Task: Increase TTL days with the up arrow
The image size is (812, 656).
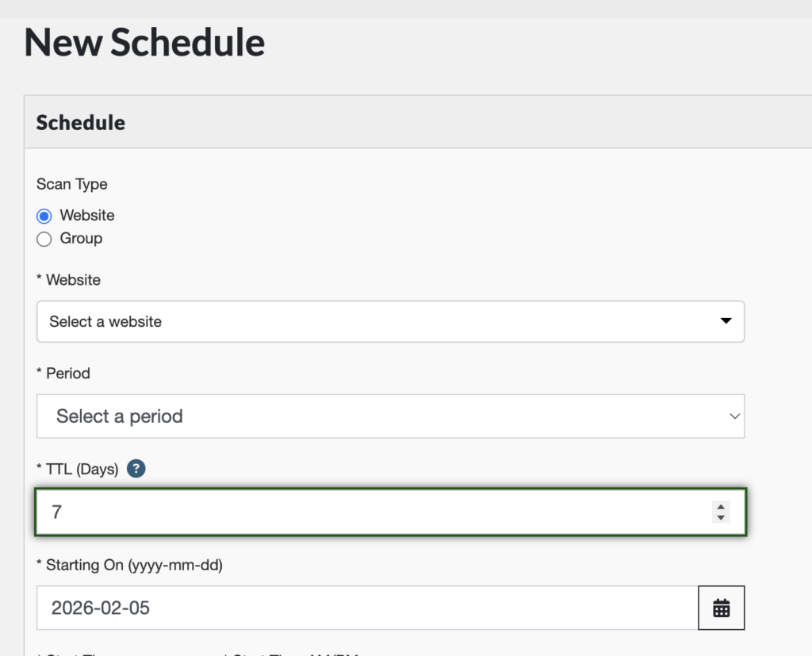Action: click(x=720, y=507)
